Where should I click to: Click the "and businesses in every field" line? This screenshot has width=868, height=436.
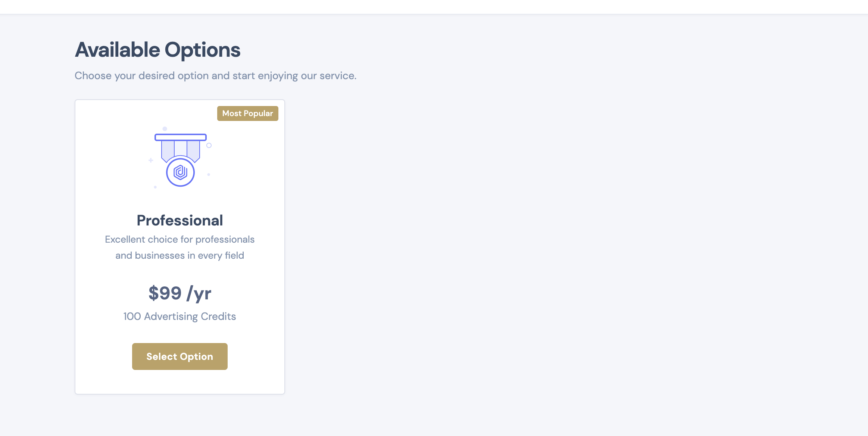[179, 255]
